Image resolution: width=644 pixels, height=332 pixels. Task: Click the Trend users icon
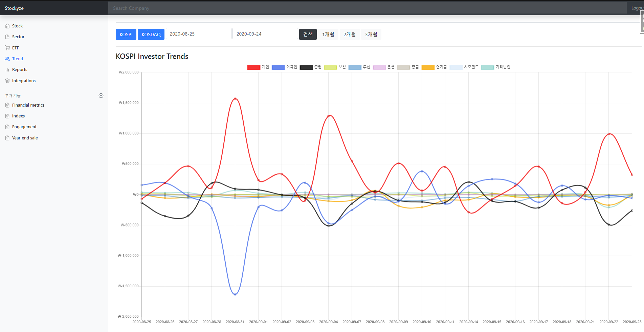[7, 59]
